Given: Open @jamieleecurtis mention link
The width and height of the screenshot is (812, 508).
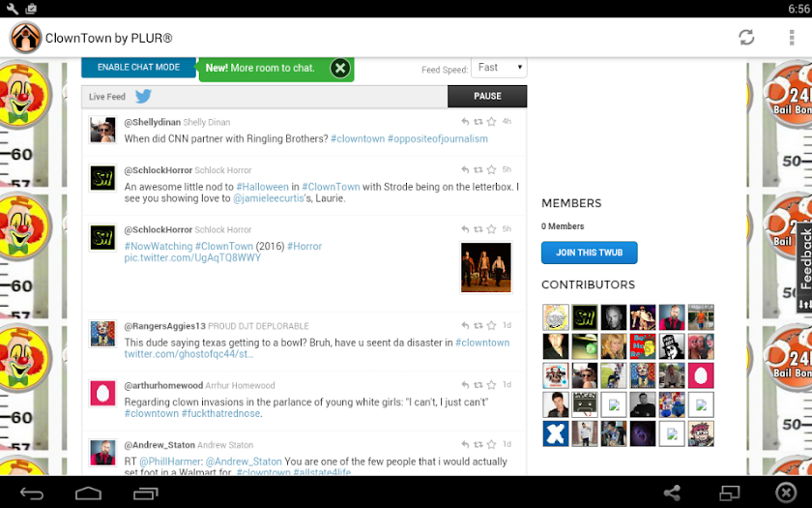Looking at the screenshot, I should [268, 198].
